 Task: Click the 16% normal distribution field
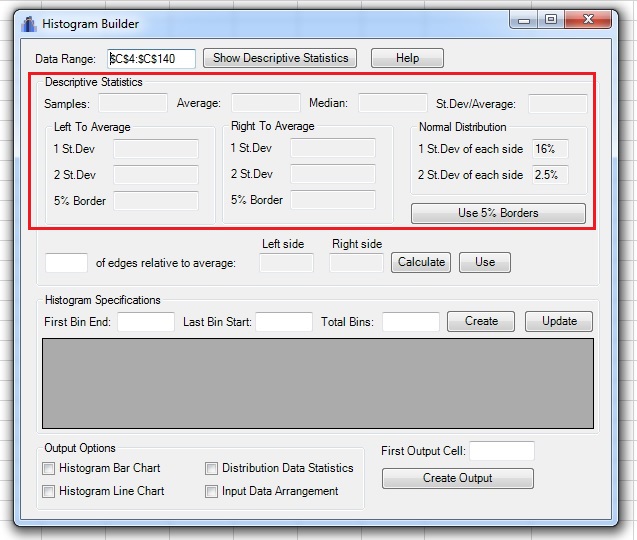click(550, 149)
